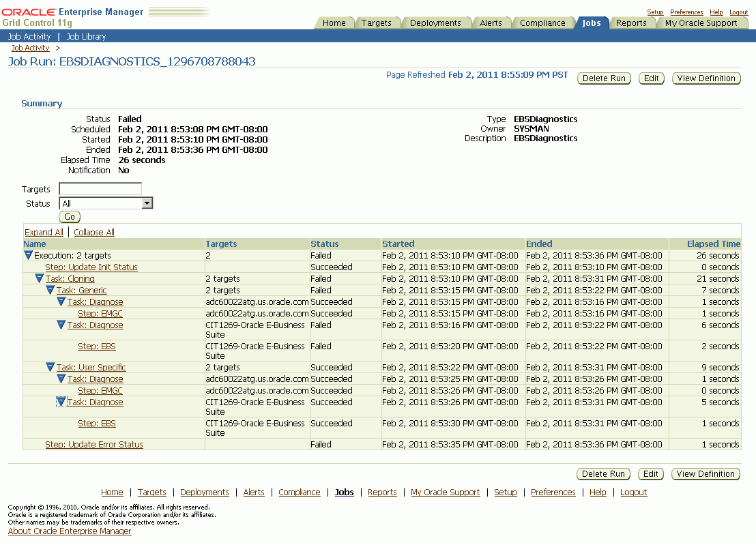756x545 pixels.
Task: Click the Job Activity breadcrumb link
Action: [x=31, y=48]
